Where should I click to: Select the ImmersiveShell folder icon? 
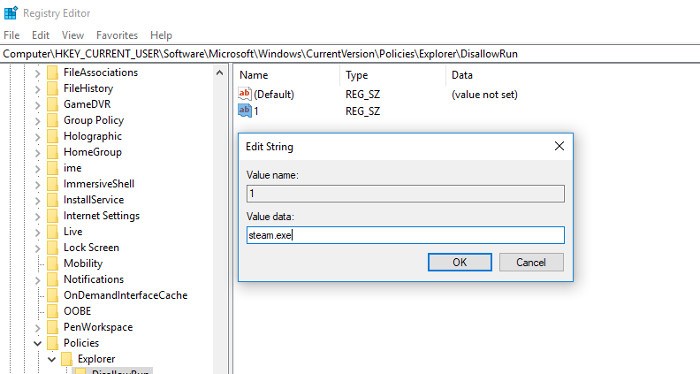(53, 184)
